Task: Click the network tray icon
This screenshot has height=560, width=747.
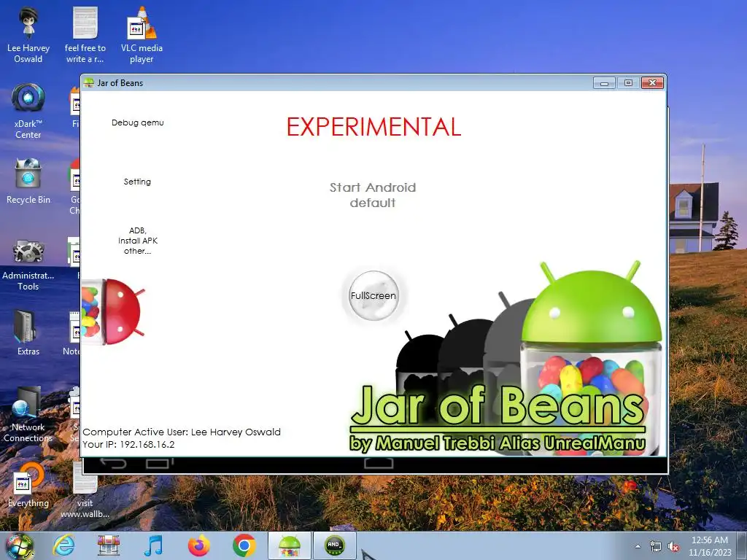Action: [x=656, y=547]
